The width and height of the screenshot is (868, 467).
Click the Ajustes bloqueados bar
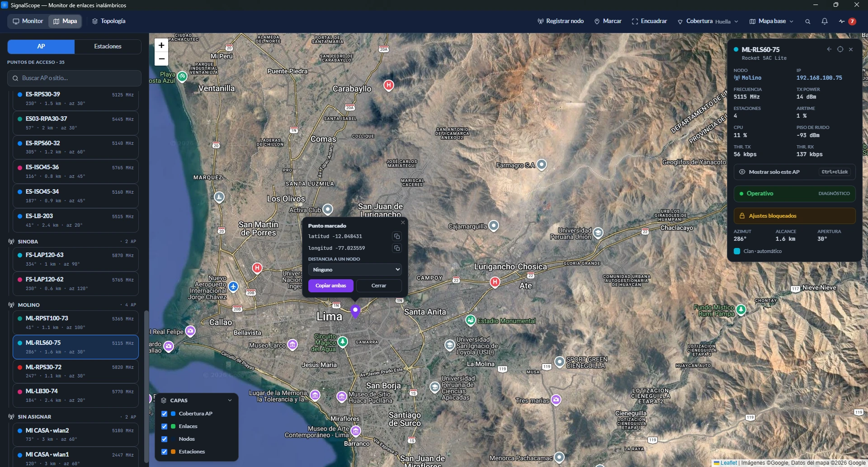click(794, 216)
